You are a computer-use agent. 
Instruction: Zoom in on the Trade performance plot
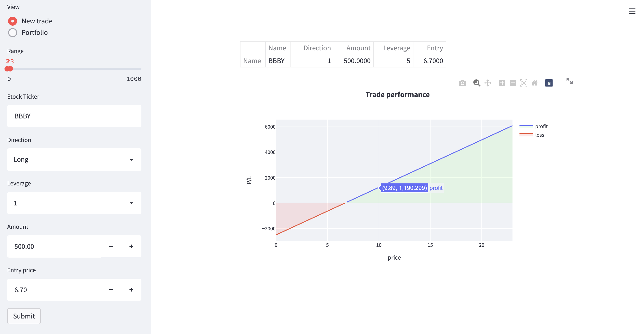point(502,83)
